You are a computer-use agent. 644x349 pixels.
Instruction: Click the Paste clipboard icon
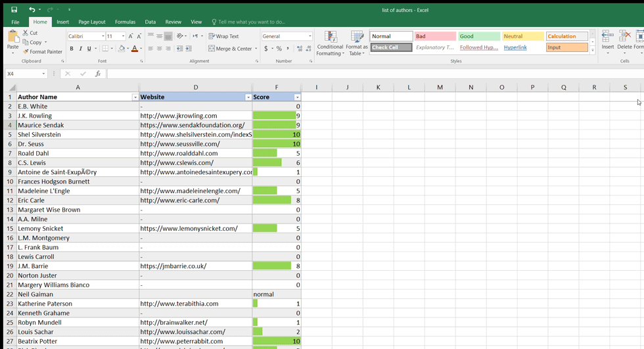(x=12, y=37)
